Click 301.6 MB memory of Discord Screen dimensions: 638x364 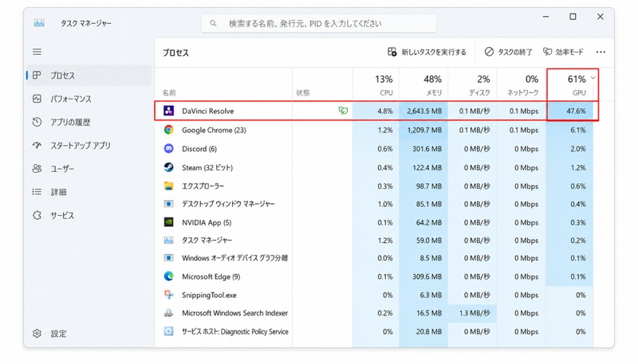point(427,149)
